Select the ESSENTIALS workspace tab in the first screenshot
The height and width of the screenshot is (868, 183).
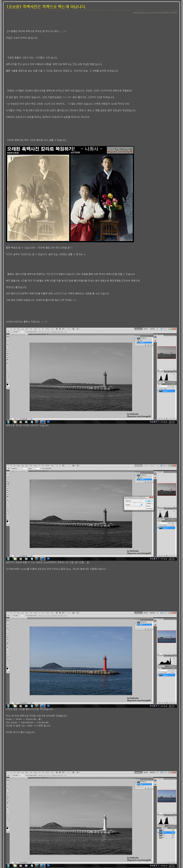tap(138, 329)
